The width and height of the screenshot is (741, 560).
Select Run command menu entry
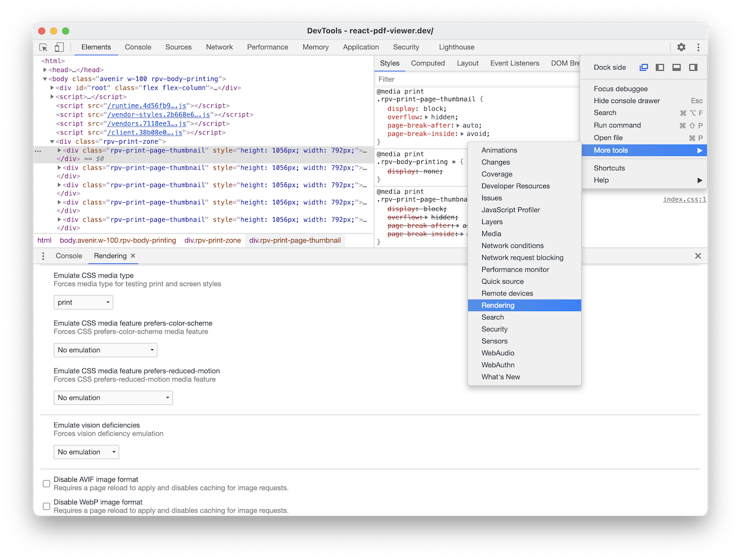point(644,126)
